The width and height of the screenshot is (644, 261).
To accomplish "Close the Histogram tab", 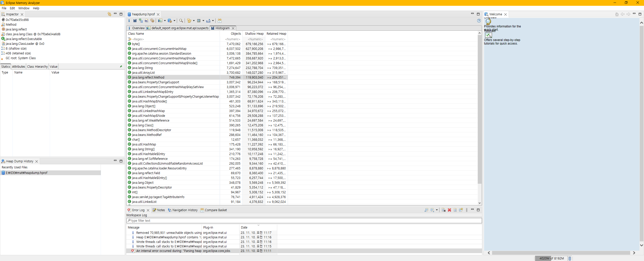I will pos(233,28).
